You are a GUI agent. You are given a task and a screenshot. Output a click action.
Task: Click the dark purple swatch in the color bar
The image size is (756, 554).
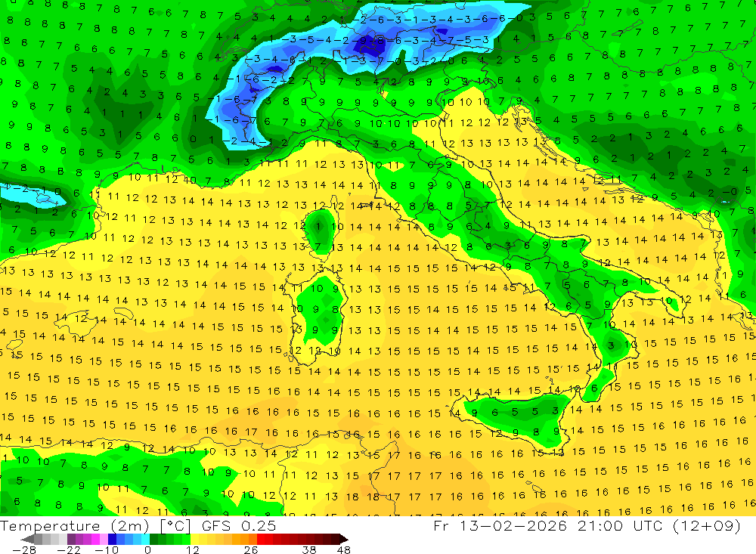[71, 540]
